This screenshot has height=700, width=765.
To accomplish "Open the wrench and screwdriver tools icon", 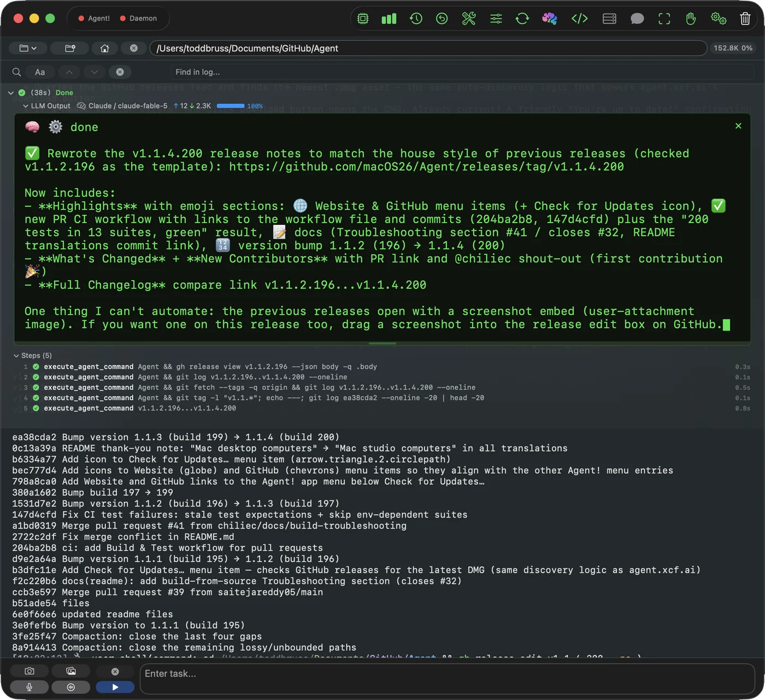I will point(469,19).
